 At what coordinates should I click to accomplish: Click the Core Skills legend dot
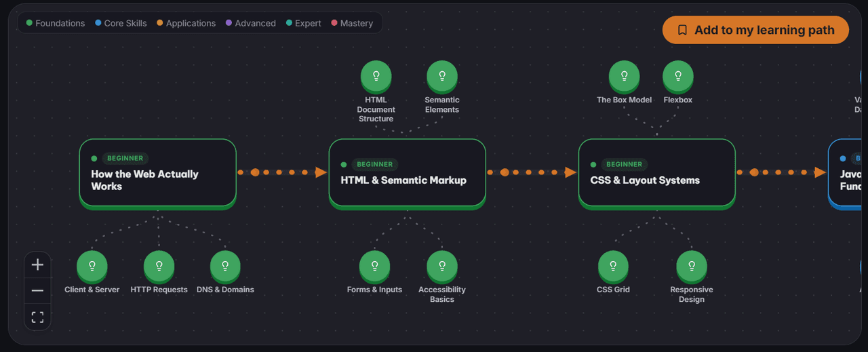[x=98, y=23]
